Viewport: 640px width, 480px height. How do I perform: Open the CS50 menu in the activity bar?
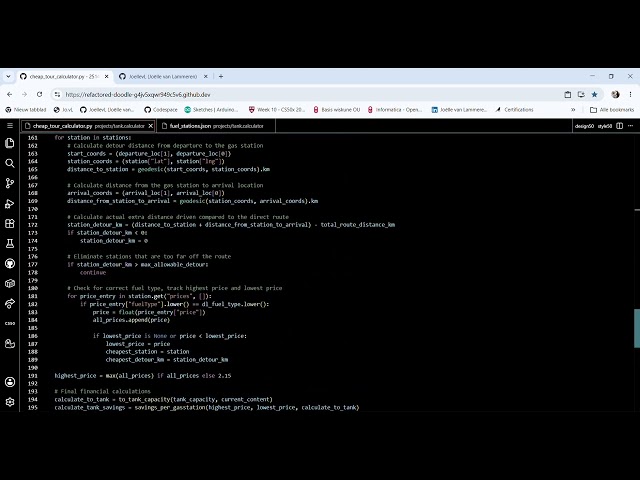pos(10,323)
